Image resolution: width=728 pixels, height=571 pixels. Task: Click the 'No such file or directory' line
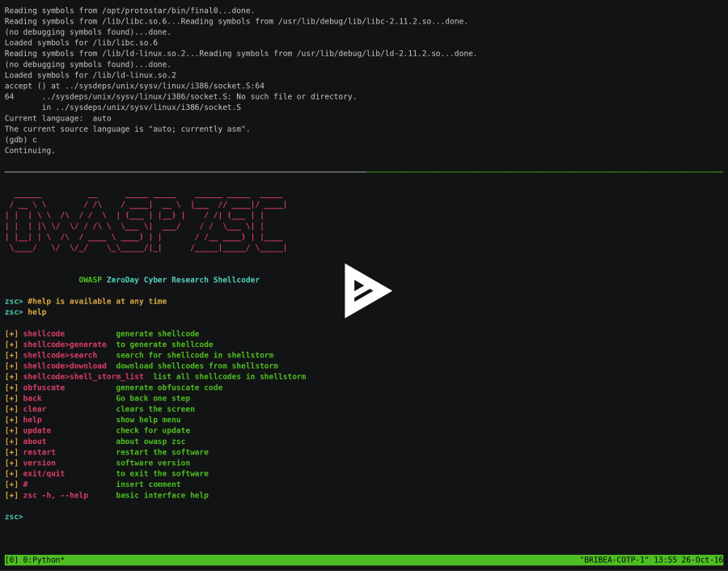[180, 96]
